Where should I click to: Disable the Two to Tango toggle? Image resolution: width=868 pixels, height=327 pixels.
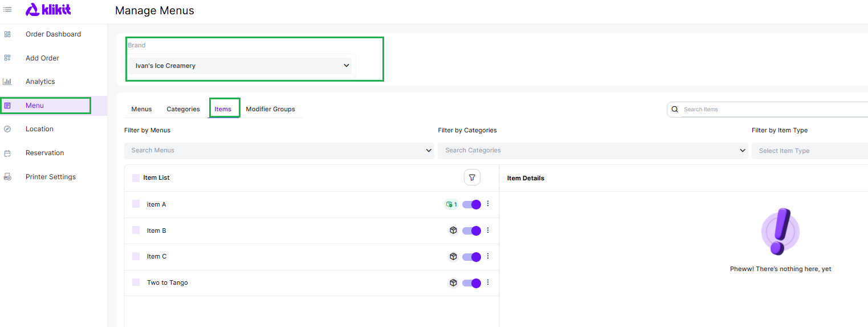pos(471,283)
